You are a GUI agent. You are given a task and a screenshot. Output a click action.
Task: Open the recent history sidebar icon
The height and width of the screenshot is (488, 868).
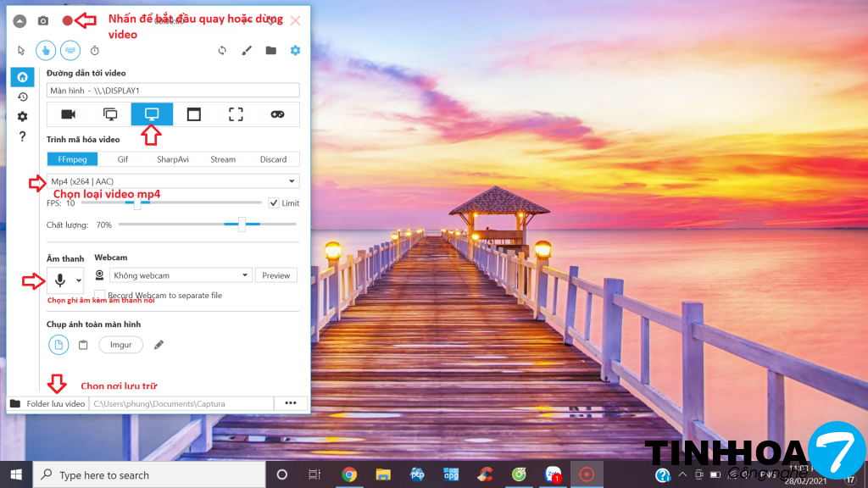22,97
